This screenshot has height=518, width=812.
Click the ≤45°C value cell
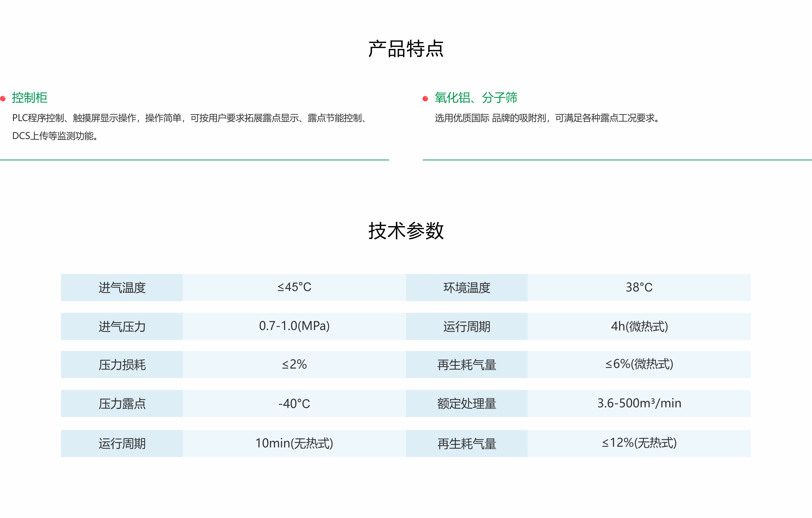coord(294,287)
